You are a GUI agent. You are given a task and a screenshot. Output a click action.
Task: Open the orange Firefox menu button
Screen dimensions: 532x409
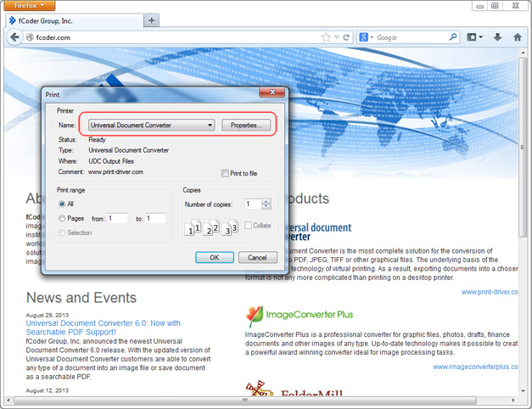point(30,5)
